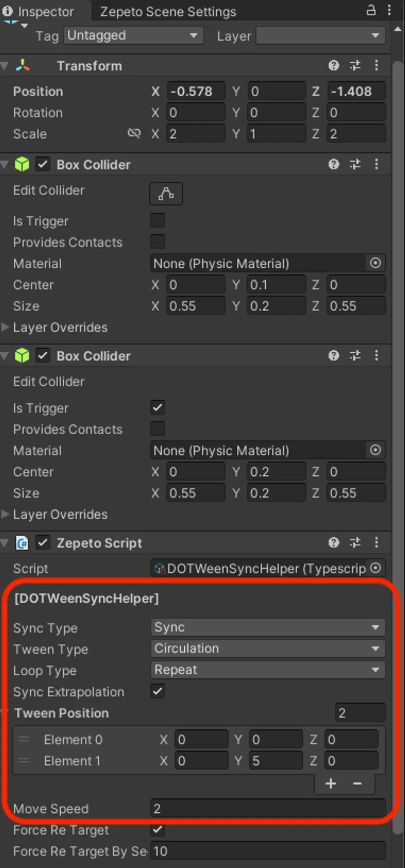Disable Sync Extrapolation
Image resolution: width=405 pixels, height=868 pixels.
(x=157, y=691)
